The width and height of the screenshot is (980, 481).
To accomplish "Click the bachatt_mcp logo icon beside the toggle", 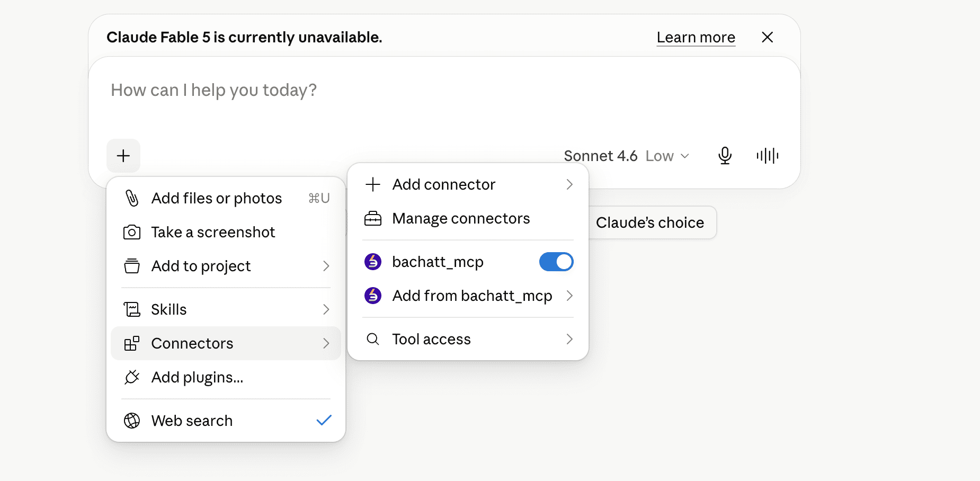I will 373,262.
